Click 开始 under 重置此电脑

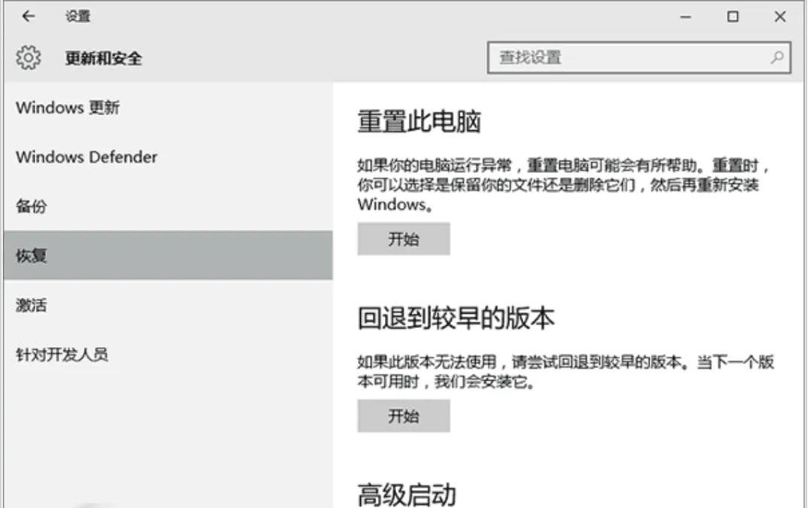coord(404,239)
